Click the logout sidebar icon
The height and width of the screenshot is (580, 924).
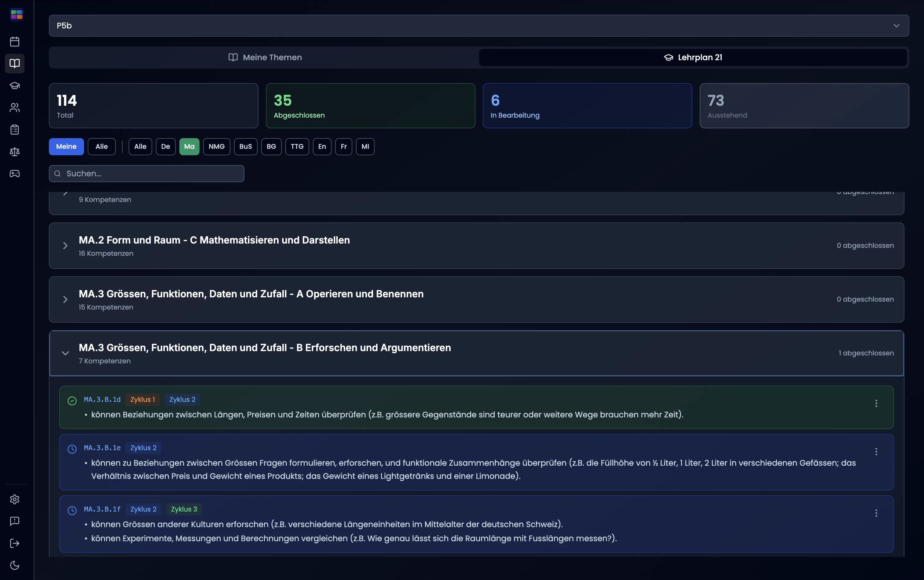coord(15,543)
